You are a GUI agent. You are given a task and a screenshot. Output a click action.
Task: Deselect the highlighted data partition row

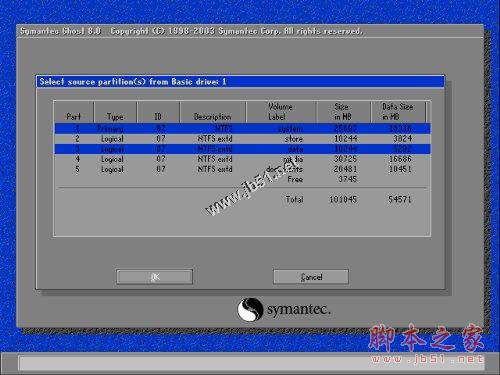tap(243, 149)
